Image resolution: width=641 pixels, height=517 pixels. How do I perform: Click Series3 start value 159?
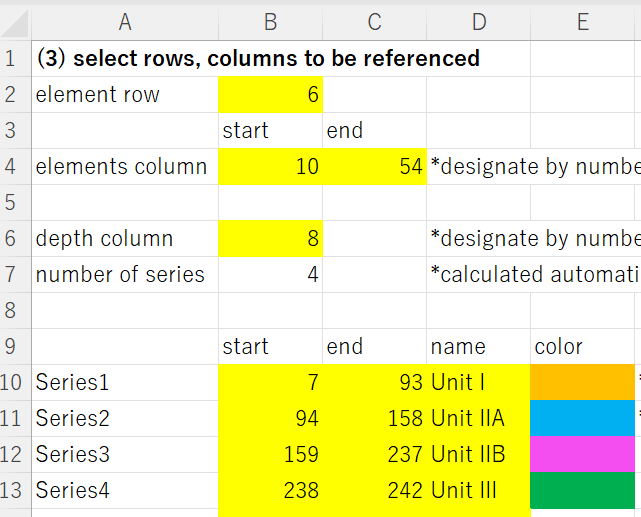click(271, 454)
